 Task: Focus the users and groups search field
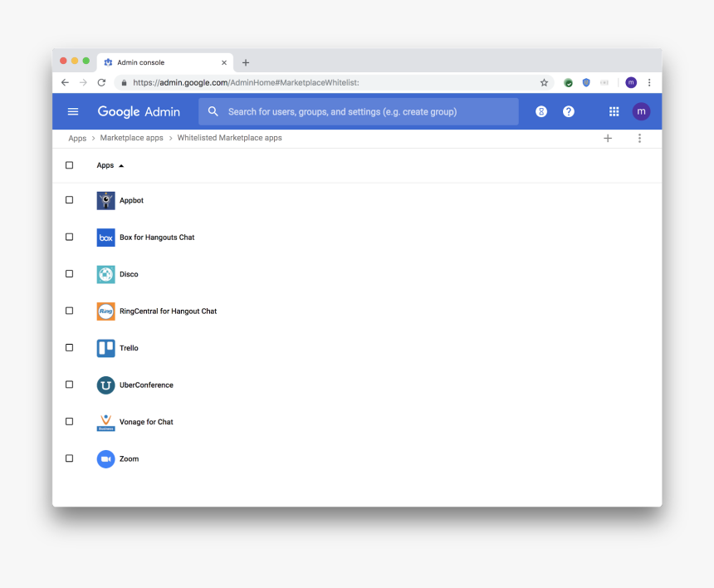(359, 111)
